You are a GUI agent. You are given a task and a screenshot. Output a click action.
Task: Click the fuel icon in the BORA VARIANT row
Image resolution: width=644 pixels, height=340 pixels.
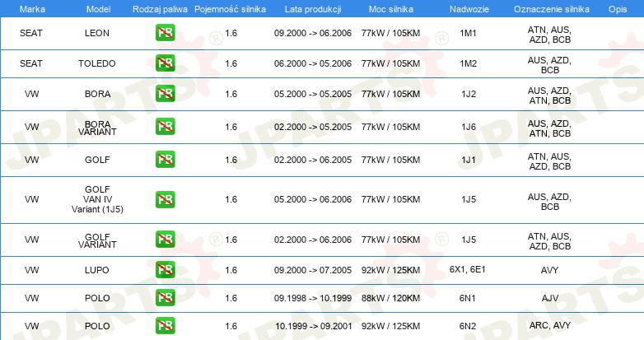[x=165, y=127]
